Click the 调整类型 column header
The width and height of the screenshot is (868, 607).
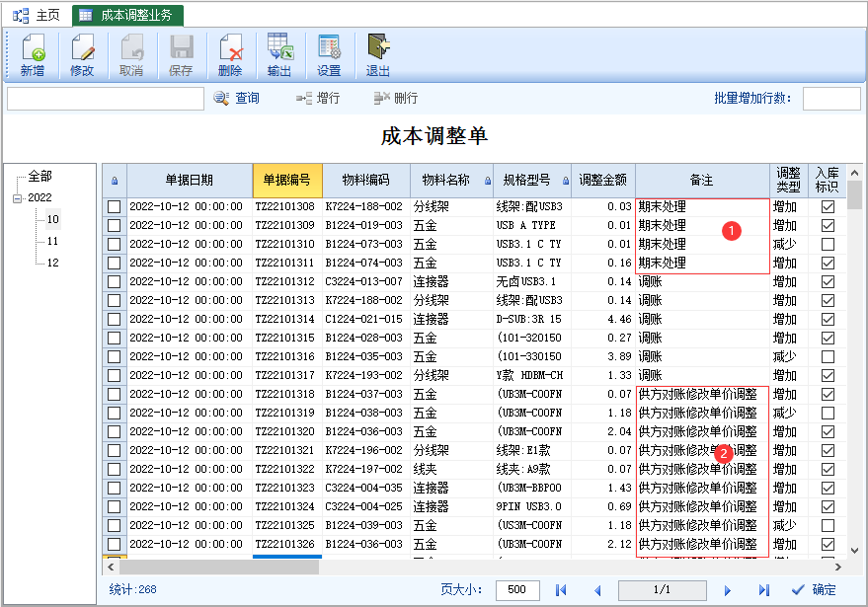pos(788,181)
